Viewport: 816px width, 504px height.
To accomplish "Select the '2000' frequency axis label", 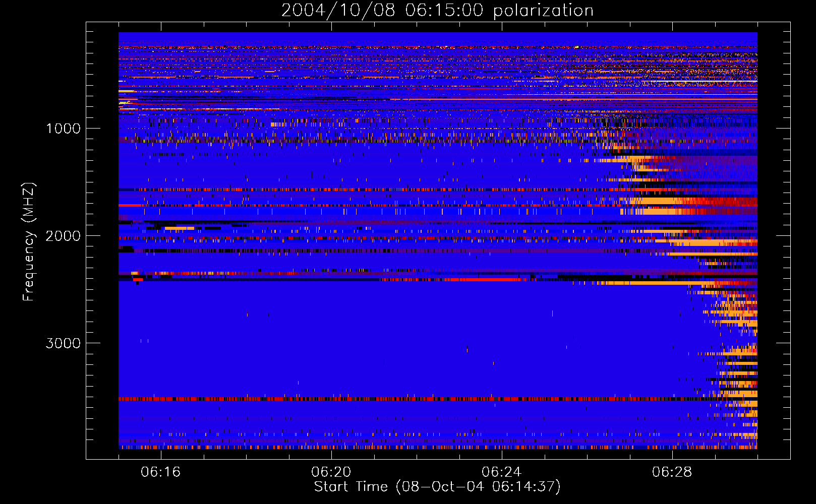I will [x=63, y=236].
